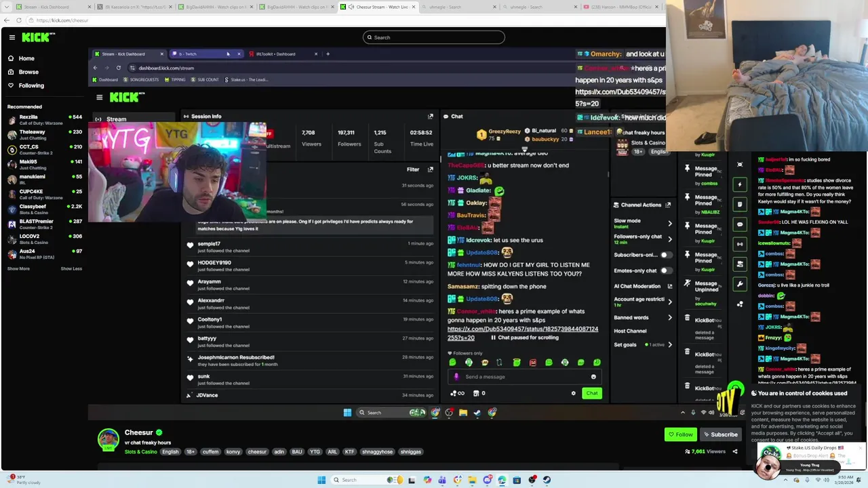Select the Stream - Kick Dashboard inner tab
Screen dimensions: 868x488
pyautogui.click(x=129, y=54)
